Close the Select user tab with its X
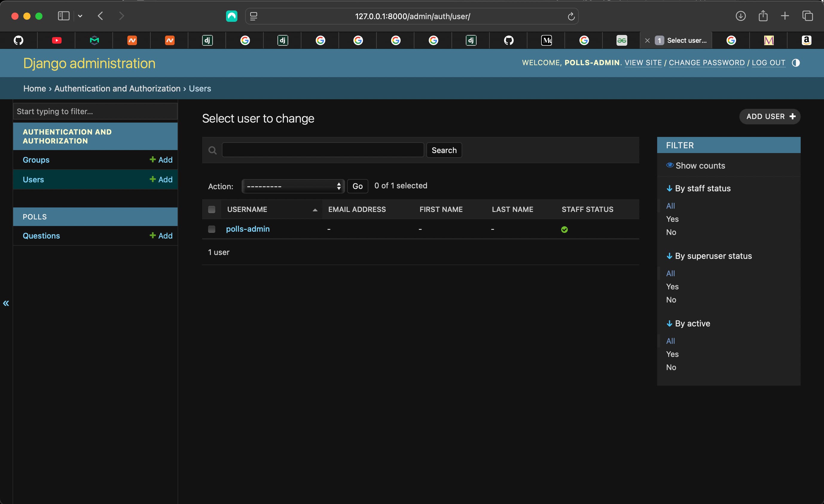This screenshot has width=824, height=504. (x=647, y=40)
